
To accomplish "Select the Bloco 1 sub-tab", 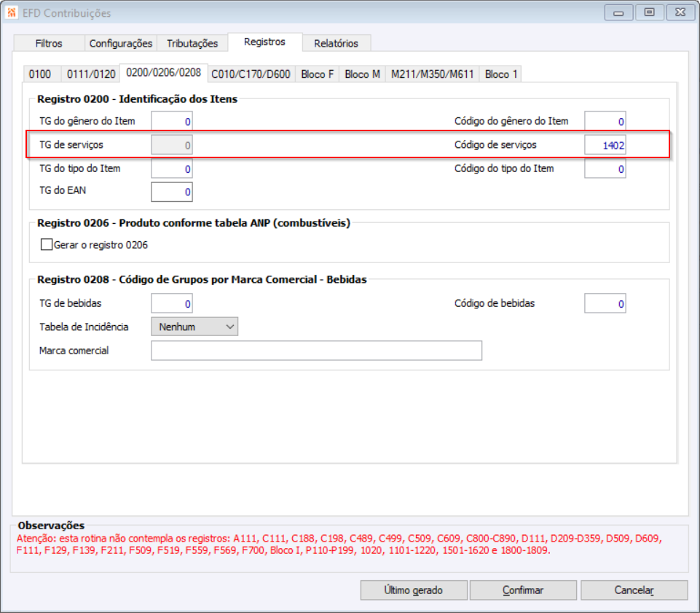I will pyautogui.click(x=501, y=74).
